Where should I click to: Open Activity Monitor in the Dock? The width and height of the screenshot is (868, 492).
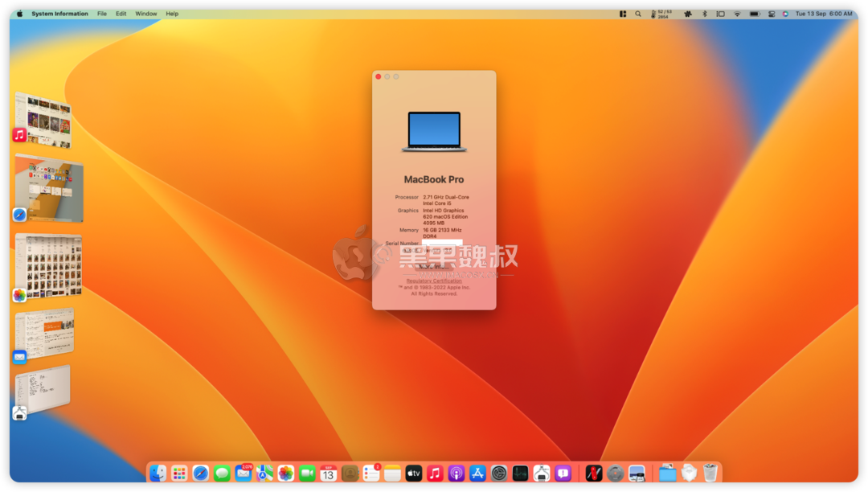click(x=520, y=474)
